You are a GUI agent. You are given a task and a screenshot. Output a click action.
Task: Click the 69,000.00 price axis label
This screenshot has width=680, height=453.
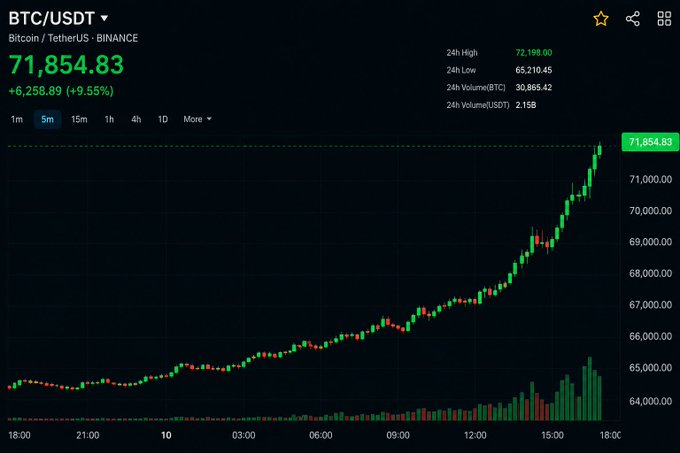coord(650,242)
